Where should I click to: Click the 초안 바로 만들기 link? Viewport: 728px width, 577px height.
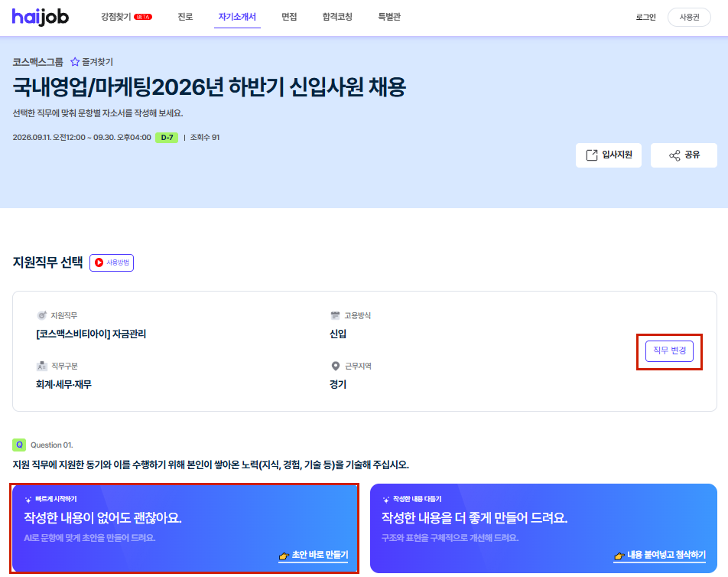(x=314, y=555)
